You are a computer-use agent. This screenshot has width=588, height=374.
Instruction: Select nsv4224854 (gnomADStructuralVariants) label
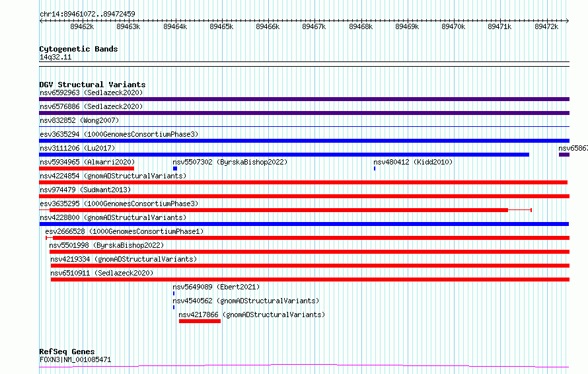pos(113,176)
